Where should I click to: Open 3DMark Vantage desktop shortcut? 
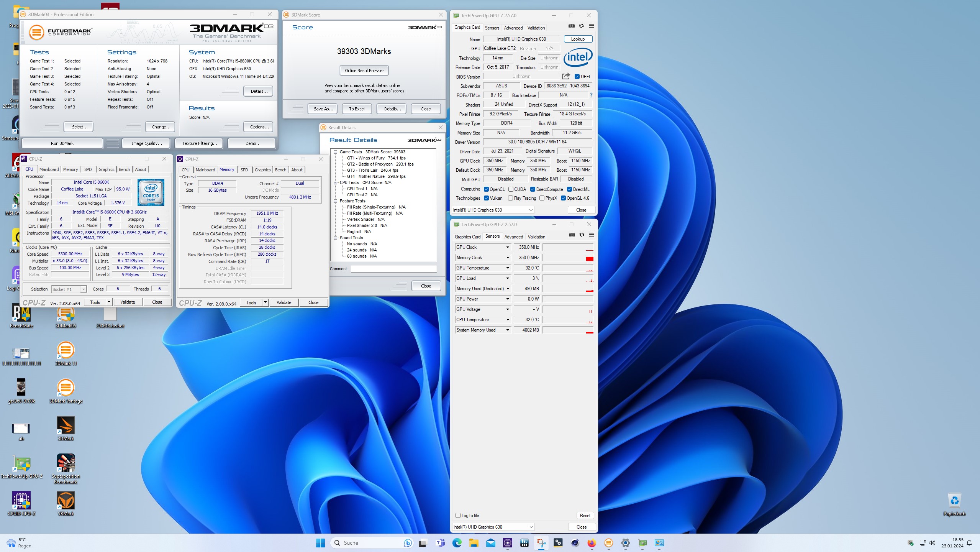(x=66, y=391)
